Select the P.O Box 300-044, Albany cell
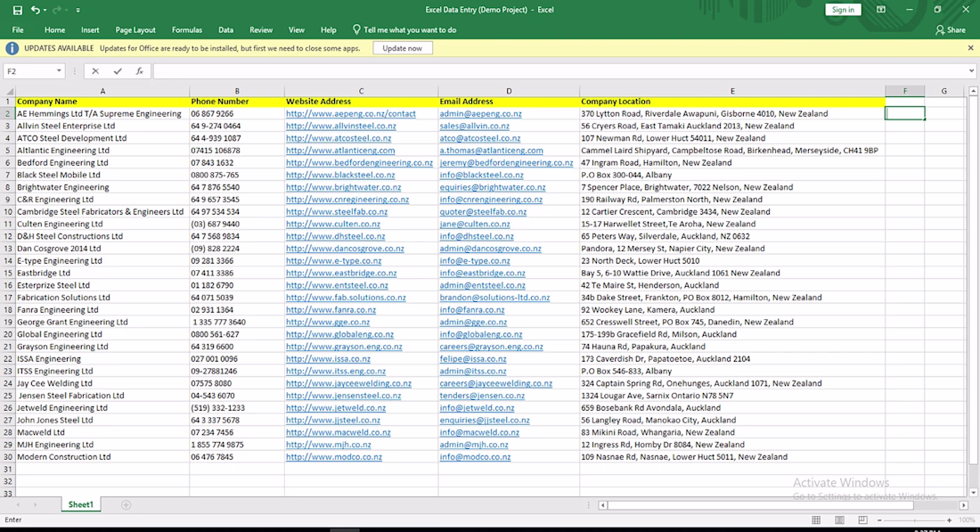Image resolution: width=980 pixels, height=532 pixels. 732,175
